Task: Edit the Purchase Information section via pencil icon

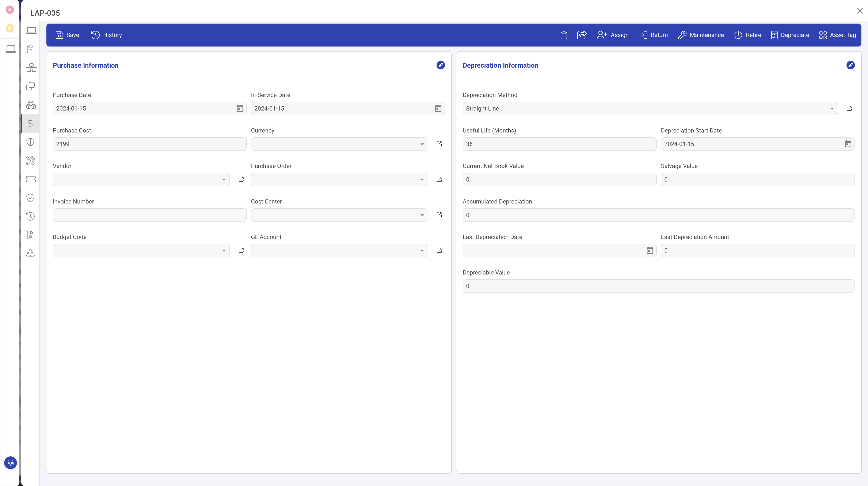Action: point(440,65)
